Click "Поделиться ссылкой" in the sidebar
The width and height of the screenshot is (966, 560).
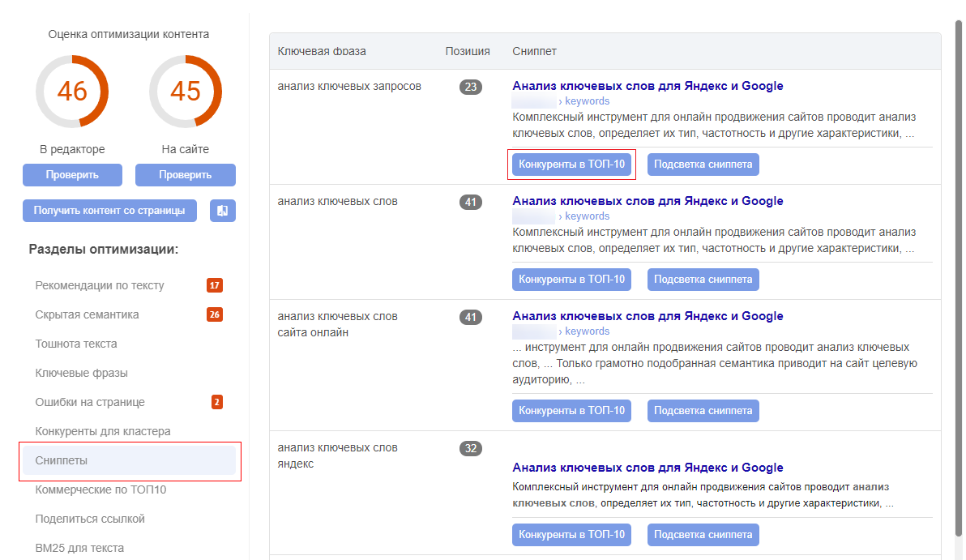coord(90,519)
